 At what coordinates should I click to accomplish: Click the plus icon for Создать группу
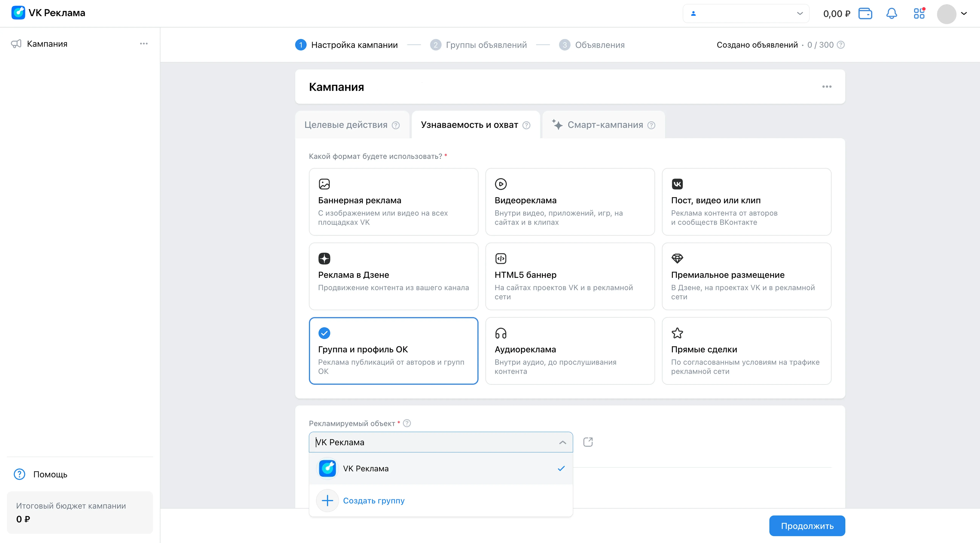[327, 501]
